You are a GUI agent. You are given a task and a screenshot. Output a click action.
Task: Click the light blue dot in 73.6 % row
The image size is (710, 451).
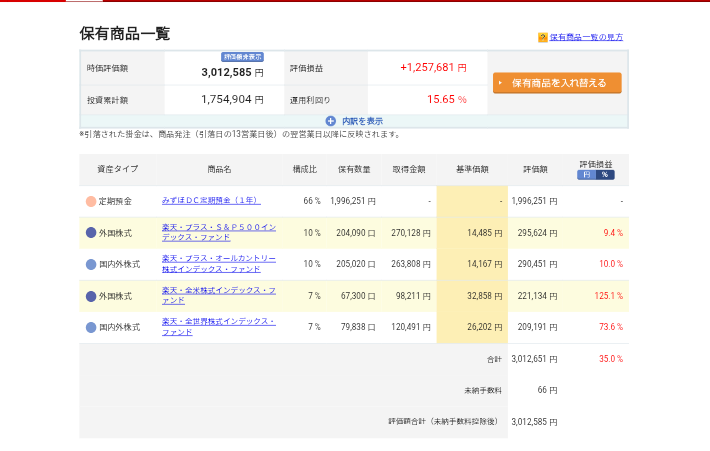[91, 327]
